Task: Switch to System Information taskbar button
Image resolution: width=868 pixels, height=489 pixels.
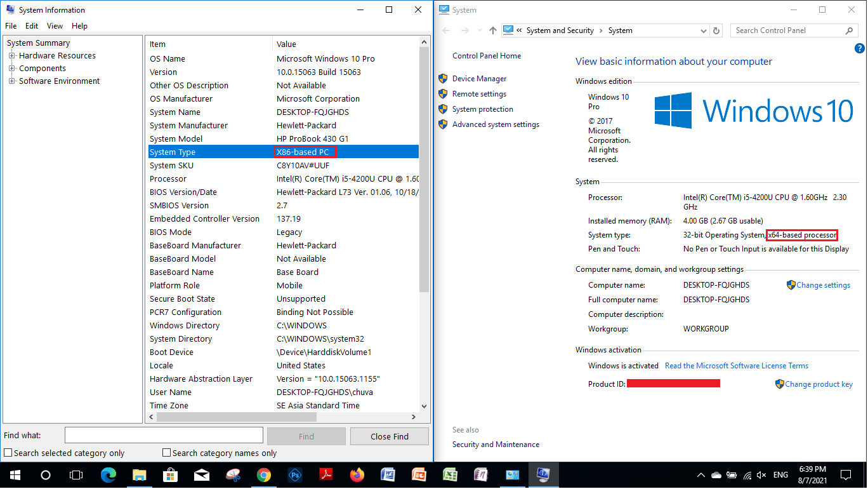Action: point(544,474)
